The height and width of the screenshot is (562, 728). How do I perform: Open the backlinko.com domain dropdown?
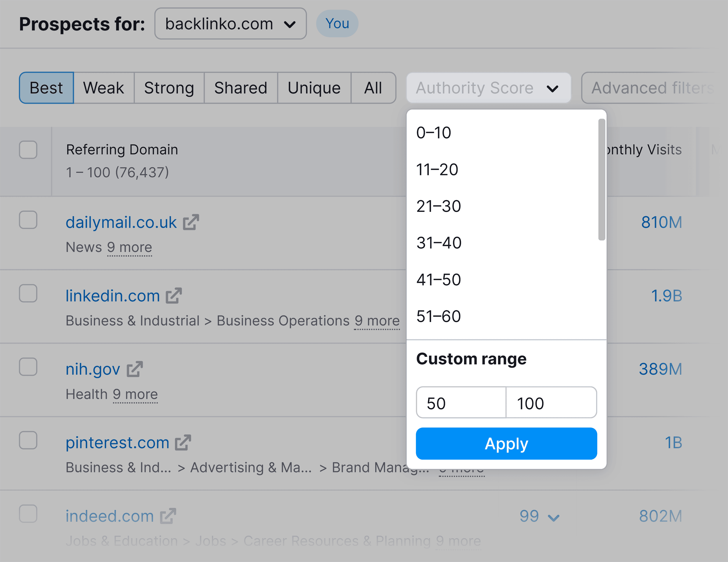point(230,24)
